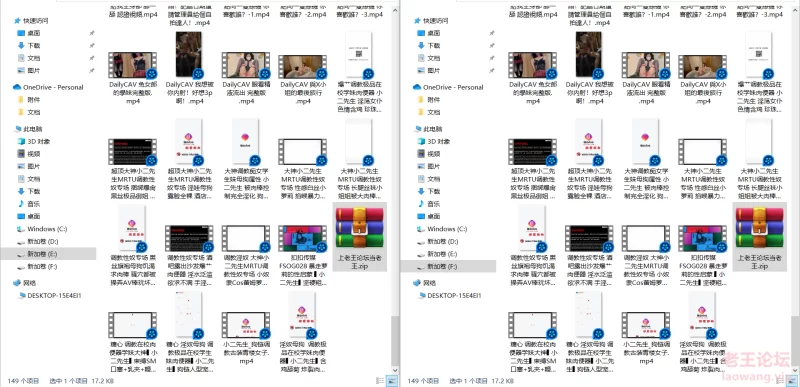Select 快速访问 in the right window

coord(432,21)
